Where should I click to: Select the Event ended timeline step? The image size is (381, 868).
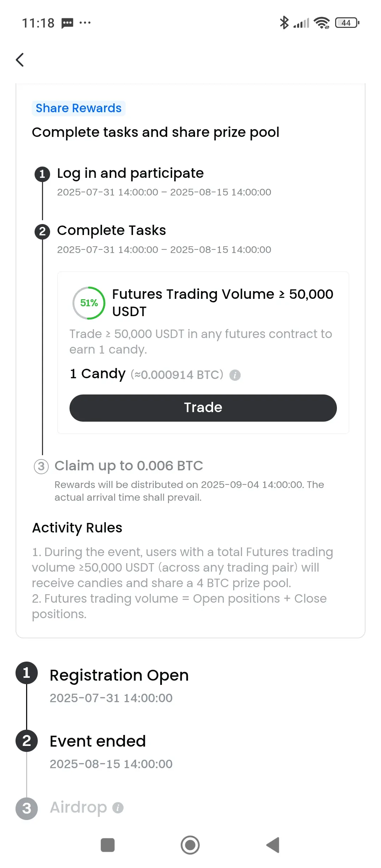[98, 741]
